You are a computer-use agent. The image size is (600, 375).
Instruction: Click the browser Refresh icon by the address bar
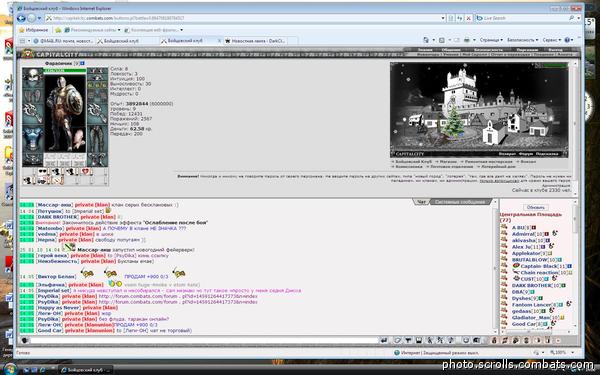460,18
